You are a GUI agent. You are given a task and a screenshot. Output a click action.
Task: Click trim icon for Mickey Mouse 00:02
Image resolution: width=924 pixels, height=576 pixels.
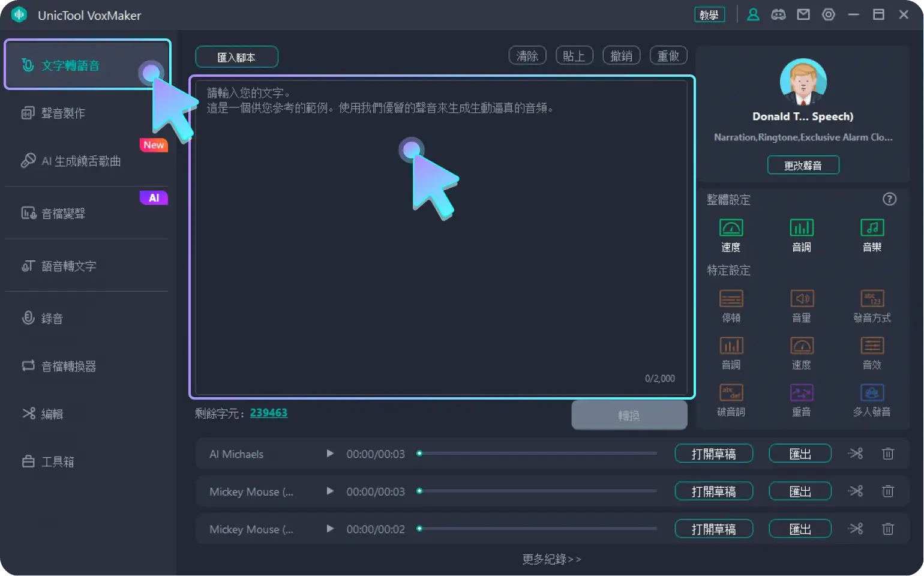point(855,529)
